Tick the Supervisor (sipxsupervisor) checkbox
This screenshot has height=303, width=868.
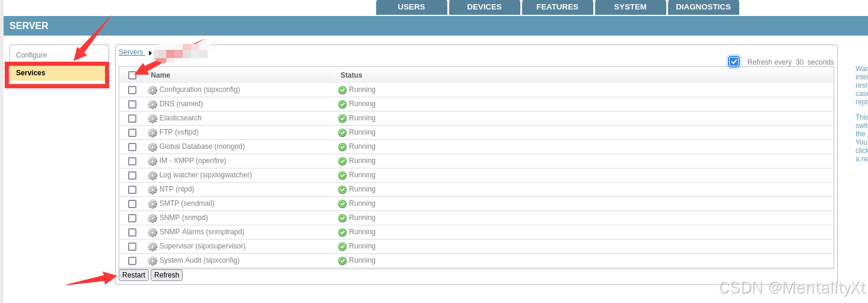coord(132,247)
